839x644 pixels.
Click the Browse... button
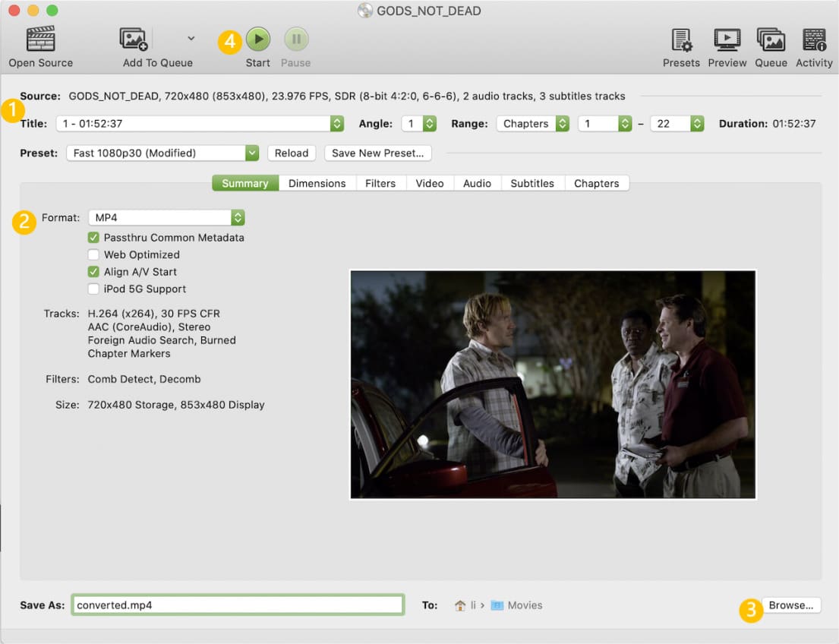click(x=790, y=605)
